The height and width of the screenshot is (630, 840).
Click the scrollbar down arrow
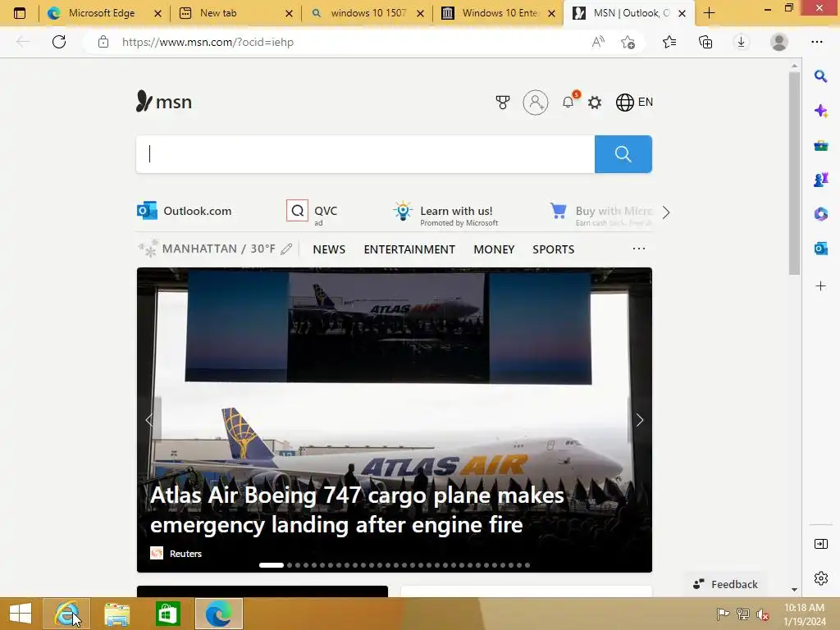point(794,590)
